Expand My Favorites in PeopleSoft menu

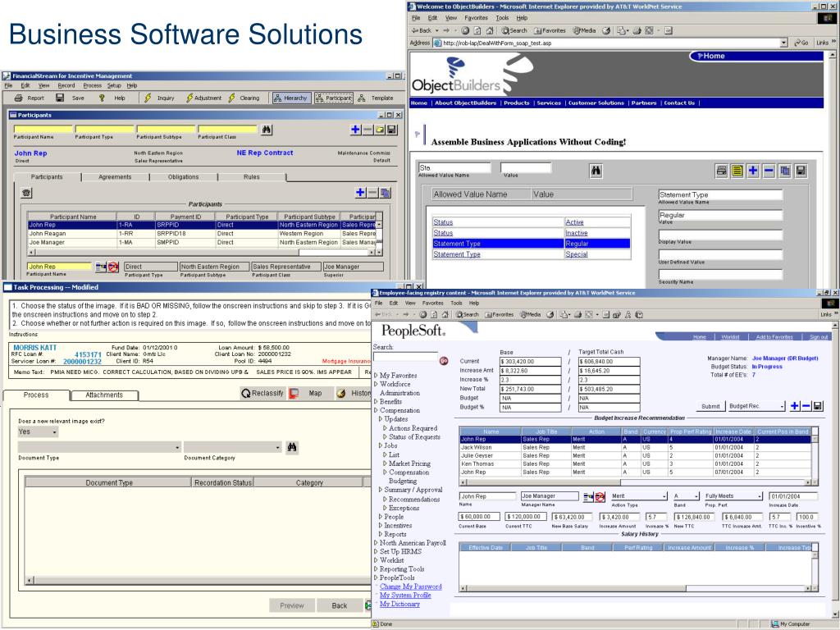(x=376, y=376)
